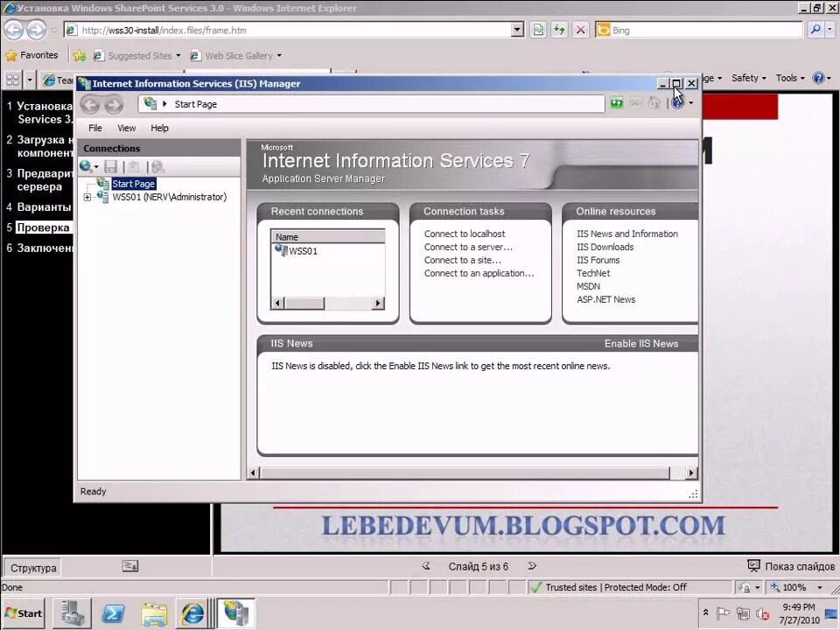Click Connect to a server link

pyautogui.click(x=468, y=247)
